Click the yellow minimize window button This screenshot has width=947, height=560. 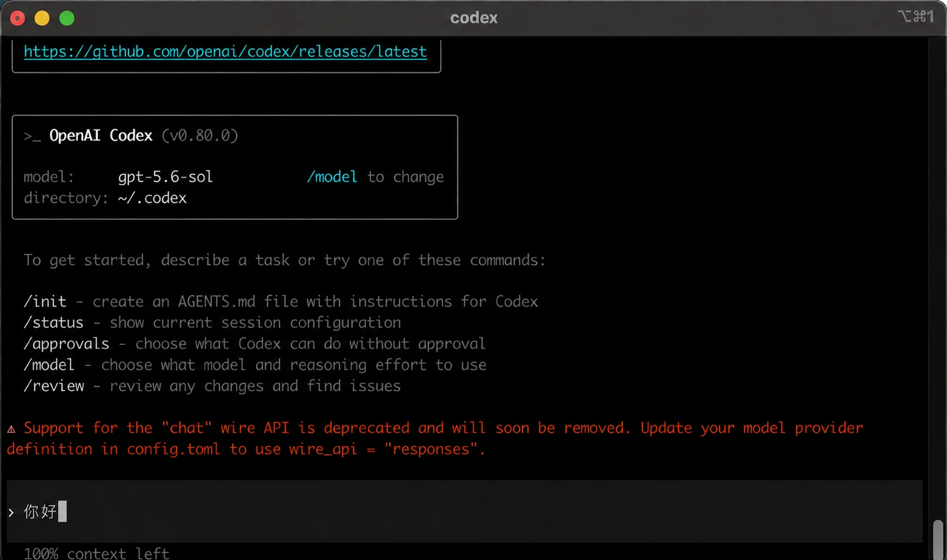[x=42, y=18]
